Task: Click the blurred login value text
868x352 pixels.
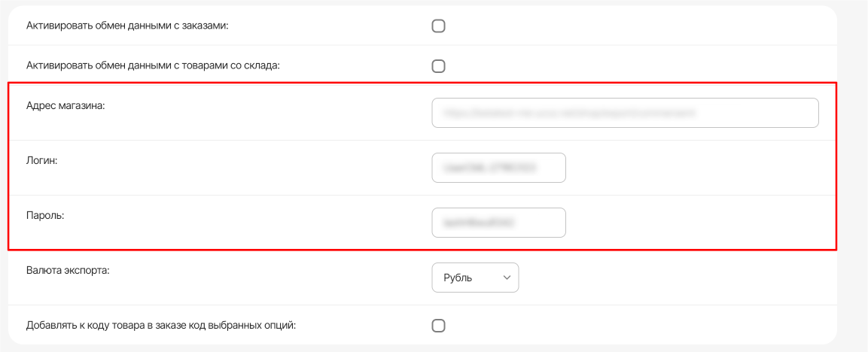Action: coord(489,168)
